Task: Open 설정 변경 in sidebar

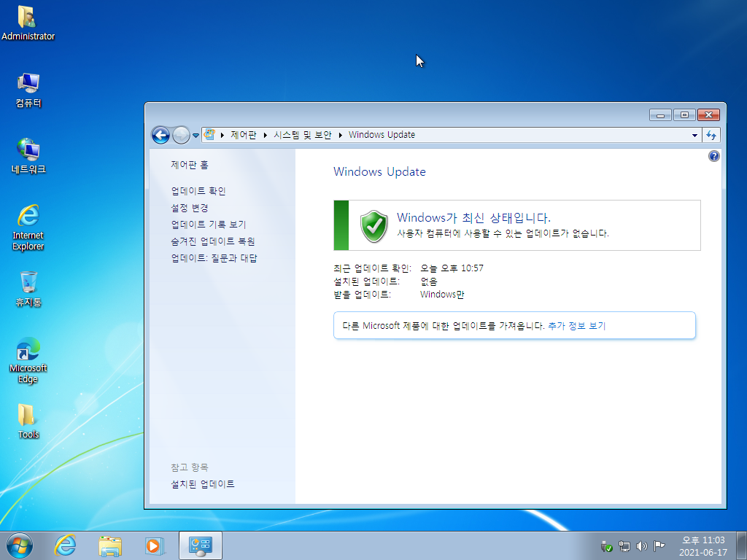Action: pyautogui.click(x=190, y=208)
